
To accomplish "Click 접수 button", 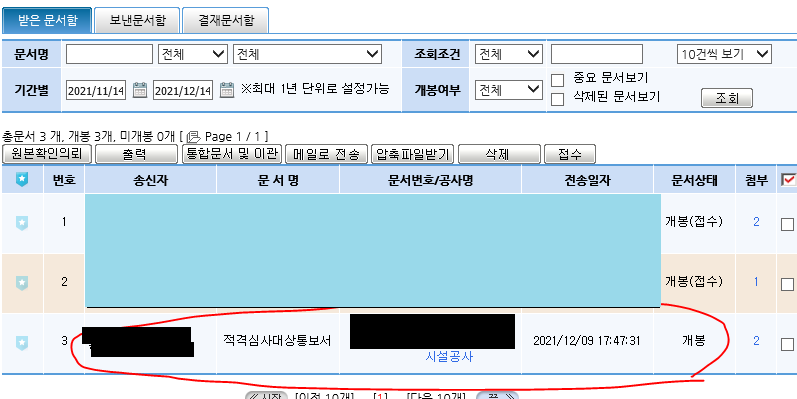I will tap(570, 154).
